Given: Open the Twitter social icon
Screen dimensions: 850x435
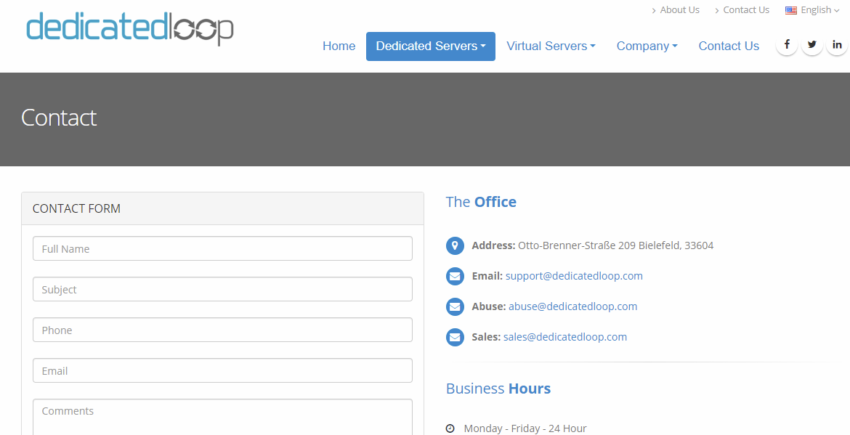Looking at the screenshot, I should click(x=812, y=44).
